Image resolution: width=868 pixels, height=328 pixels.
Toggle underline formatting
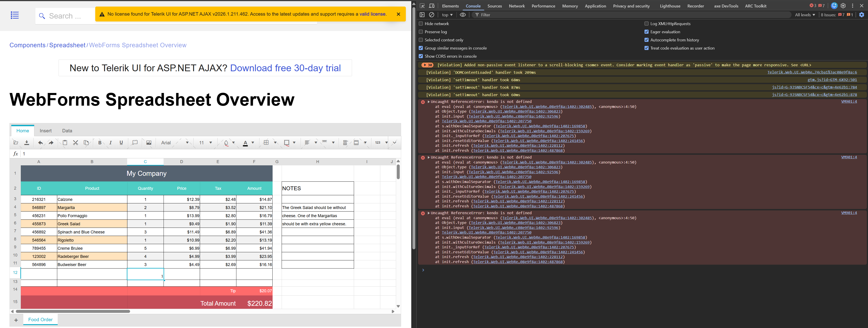click(121, 143)
